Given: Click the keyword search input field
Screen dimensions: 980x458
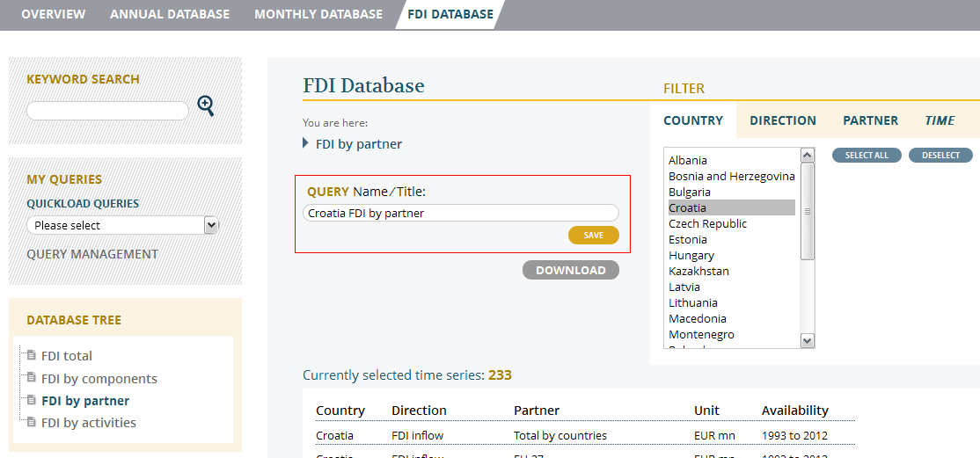Looking at the screenshot, I should (107, 111).
